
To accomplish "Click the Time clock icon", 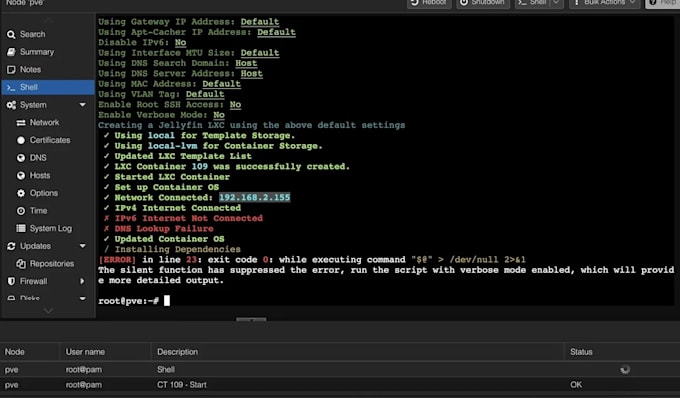I will pos(21,211).
